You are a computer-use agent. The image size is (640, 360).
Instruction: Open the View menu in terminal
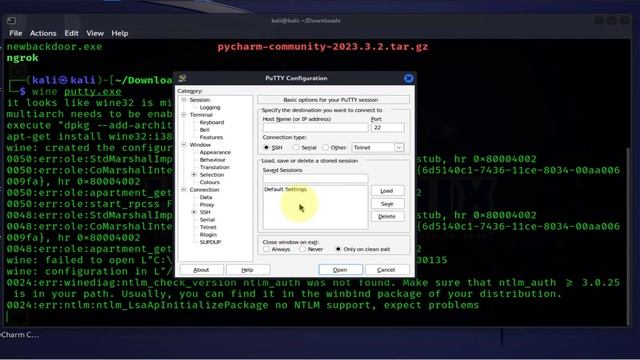click(95, 33)
